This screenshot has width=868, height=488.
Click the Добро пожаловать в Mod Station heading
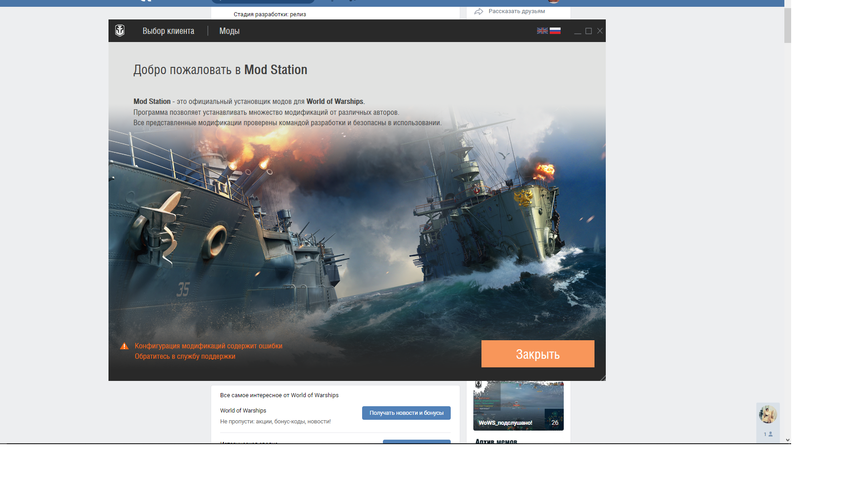[x=220, y=70]
